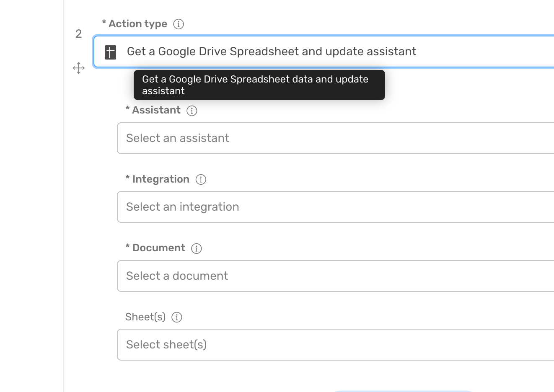Open the Select an integration dropdown

335,207
